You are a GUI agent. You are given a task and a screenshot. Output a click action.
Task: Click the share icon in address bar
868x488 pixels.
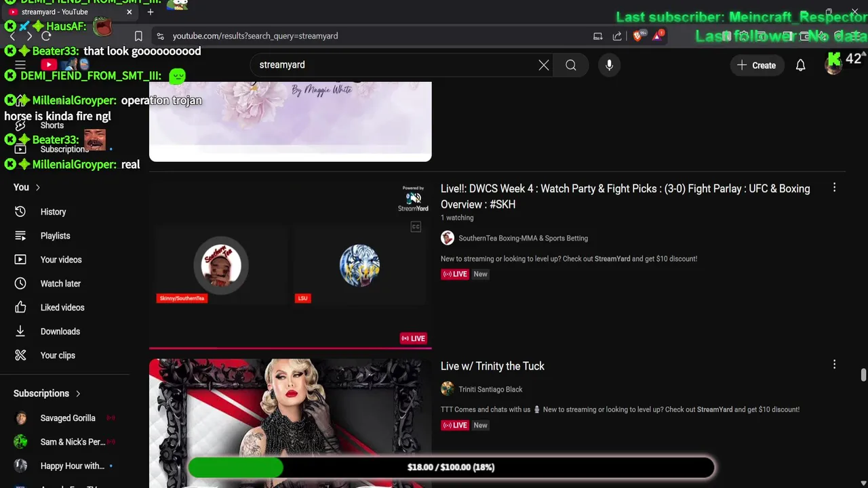point(617,36)
